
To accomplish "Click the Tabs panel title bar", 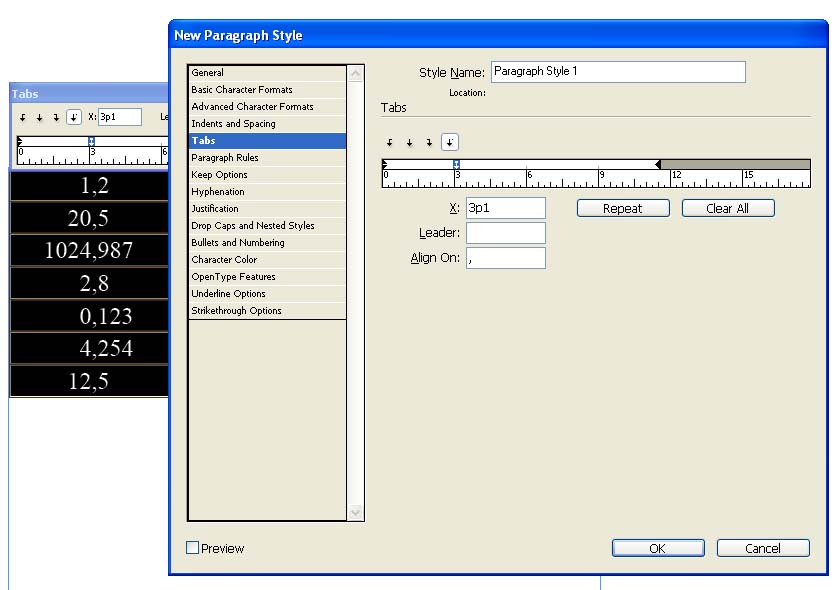I will click(x=89, y=94).
